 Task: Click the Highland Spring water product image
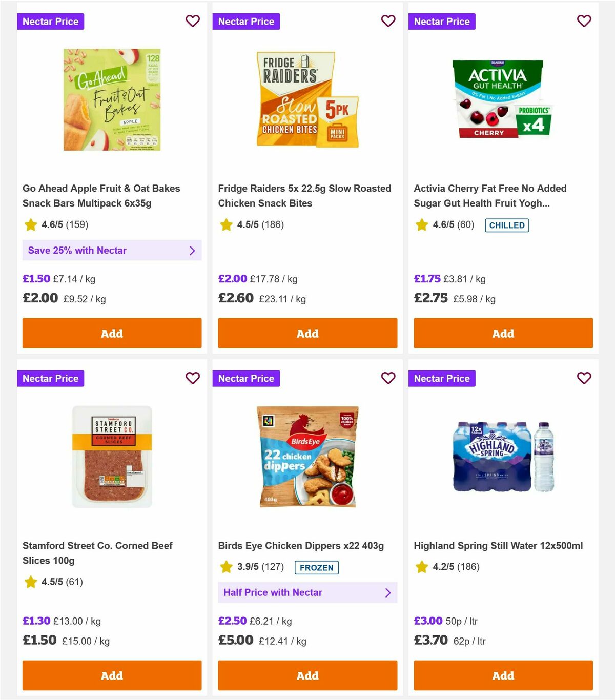[503, 456]
